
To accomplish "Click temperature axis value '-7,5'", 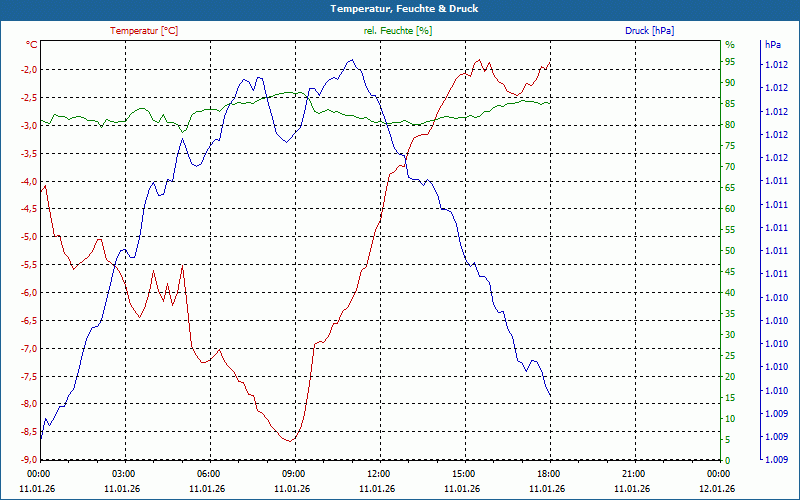I will point(29,377).
